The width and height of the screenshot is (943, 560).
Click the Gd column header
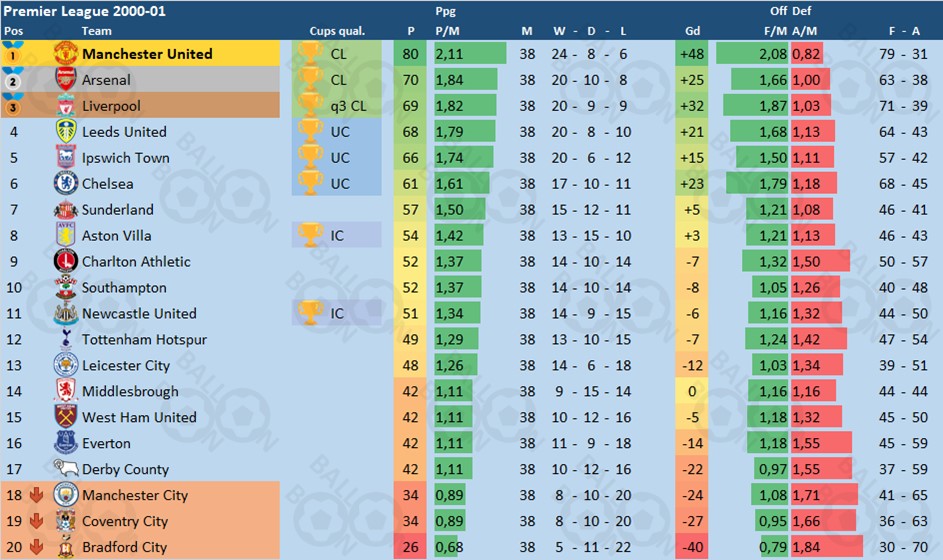click(692, 31)
